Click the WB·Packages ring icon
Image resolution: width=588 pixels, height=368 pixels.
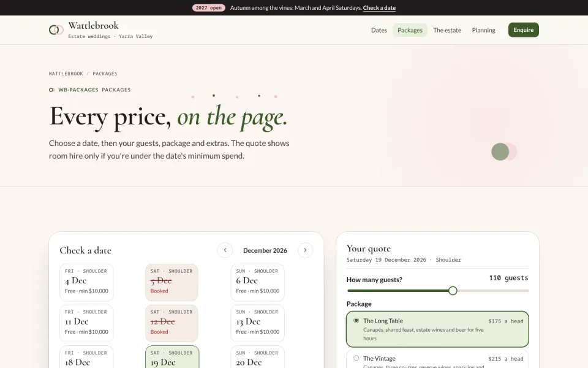pyautogui.click(x=51, y=90)
